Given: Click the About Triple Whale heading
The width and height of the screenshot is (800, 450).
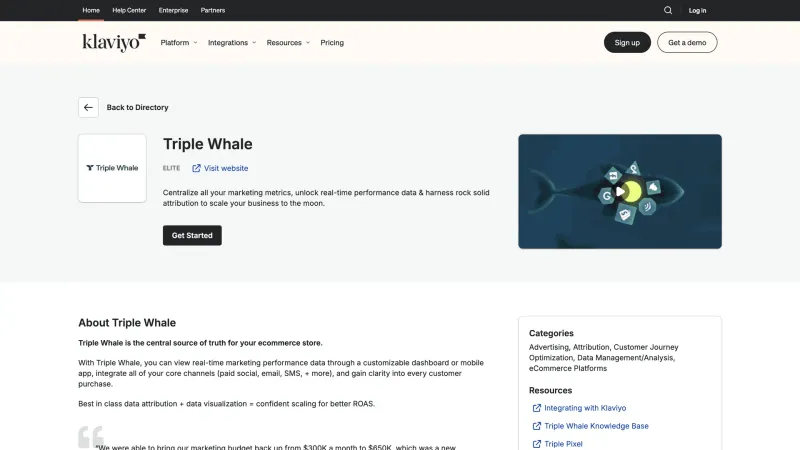Looking at the screenshot, I should pos(127,323).
